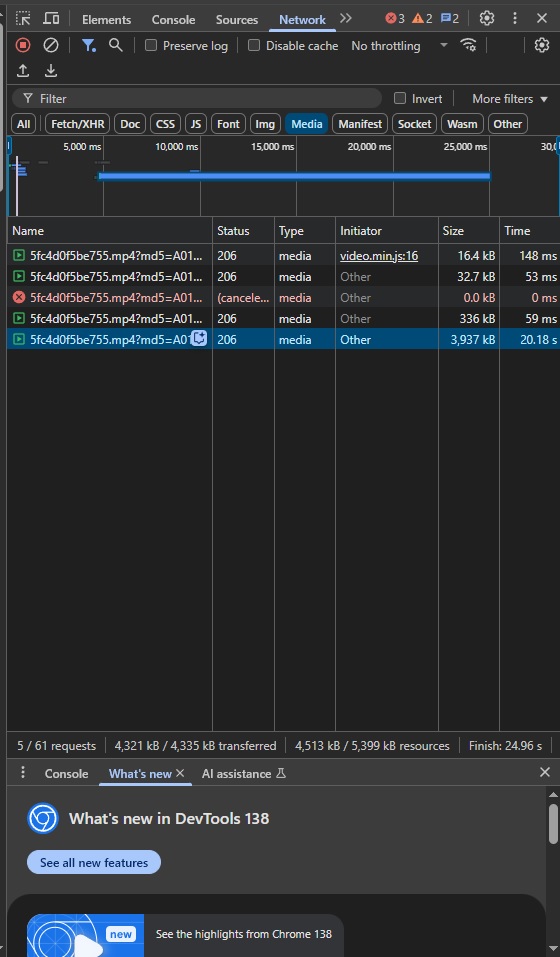Open the video.min.js:16 initiator link
The image size is (560, 957).
coord(379,256)
